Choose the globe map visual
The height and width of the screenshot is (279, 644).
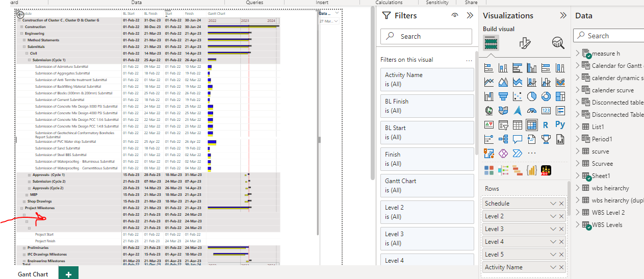tap(489, 111)
